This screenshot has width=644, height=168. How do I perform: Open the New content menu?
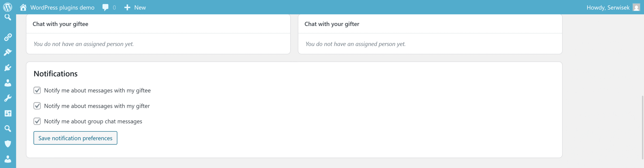135,7
